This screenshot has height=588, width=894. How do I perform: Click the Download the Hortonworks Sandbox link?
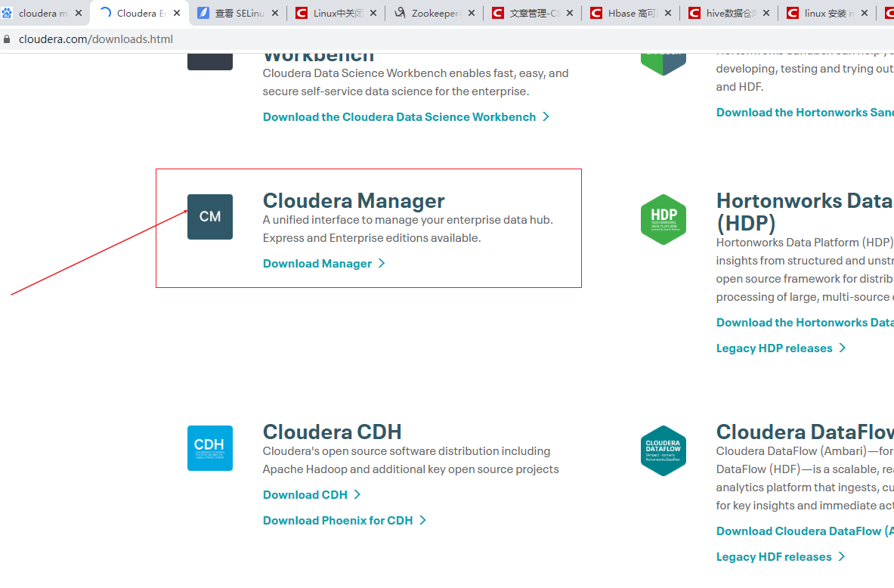tap(804, 112)
